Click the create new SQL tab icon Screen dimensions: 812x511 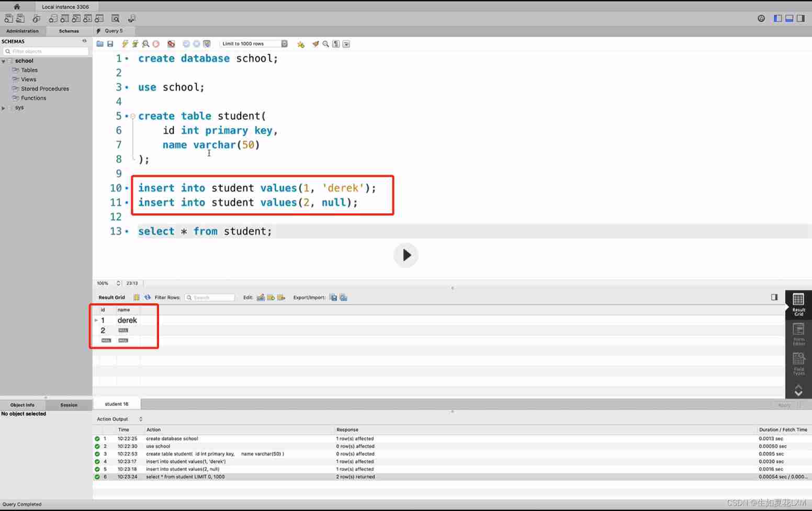tap(8, 19)
